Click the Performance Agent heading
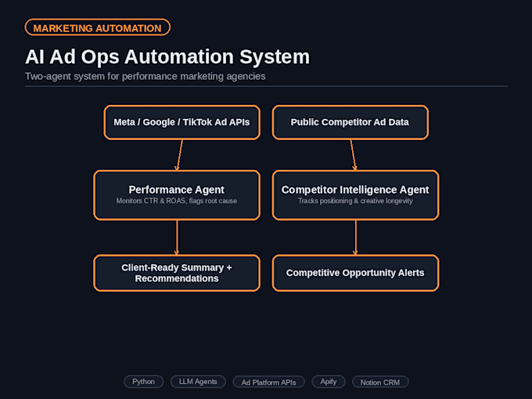Viewport: 532px width, 399px height. point(177,189)
